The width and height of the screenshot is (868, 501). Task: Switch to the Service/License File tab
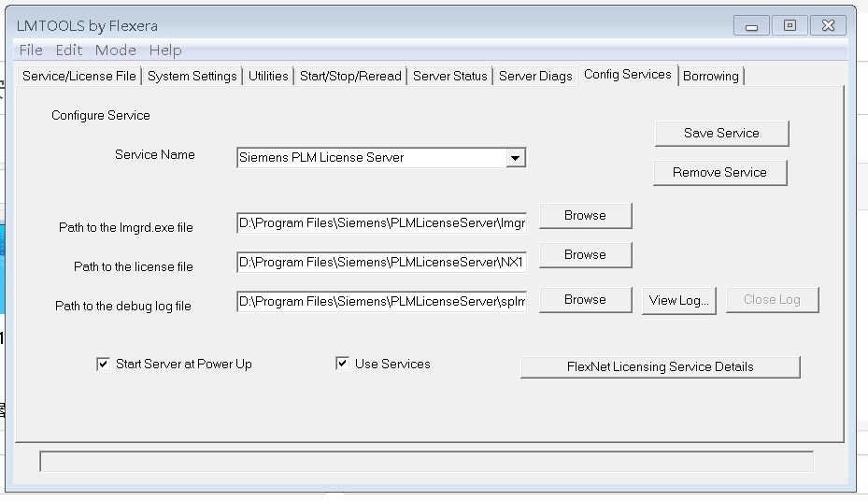pyautogui.click(x=79, y=77)
